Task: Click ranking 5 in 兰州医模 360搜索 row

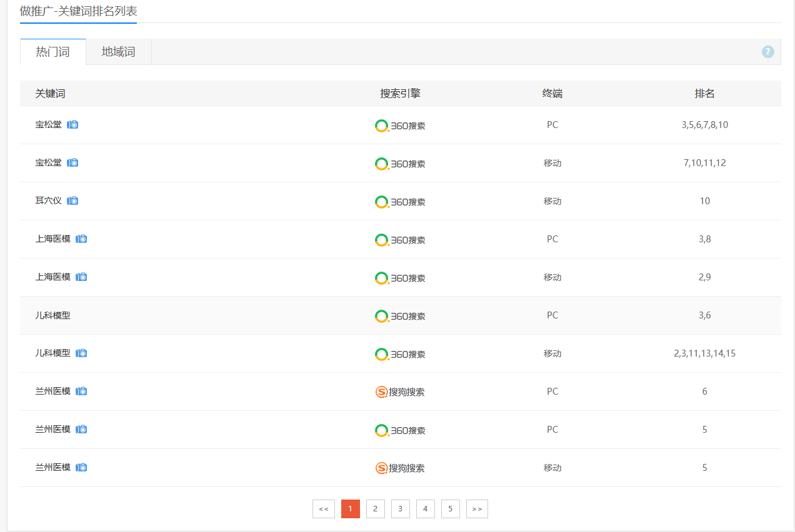Action: coord(705,430)
